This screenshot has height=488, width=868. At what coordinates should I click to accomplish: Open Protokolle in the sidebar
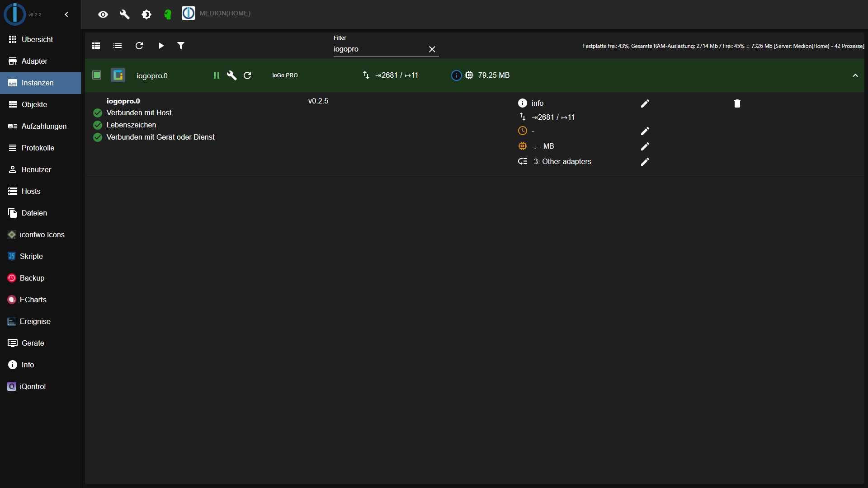(41, 148)
